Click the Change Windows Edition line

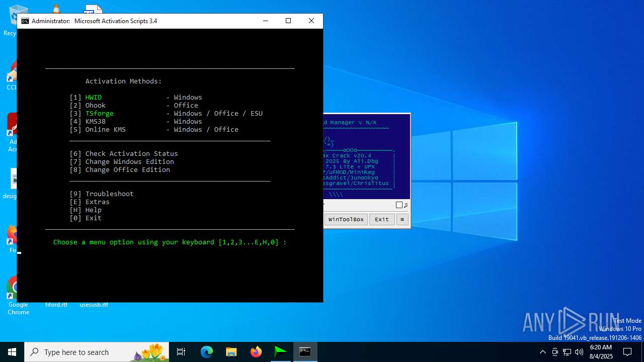122,162
